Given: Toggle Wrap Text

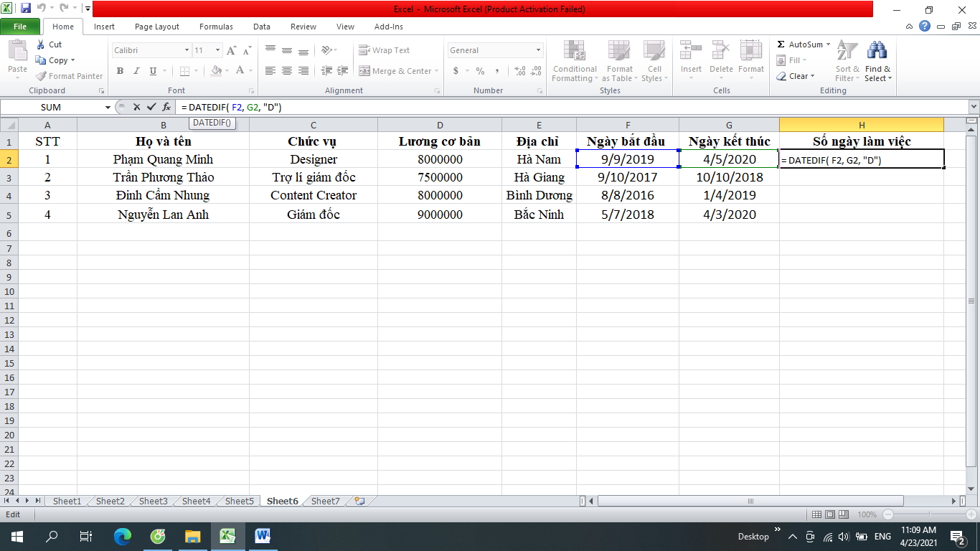Looking at the screenshot, I should 385,50.
